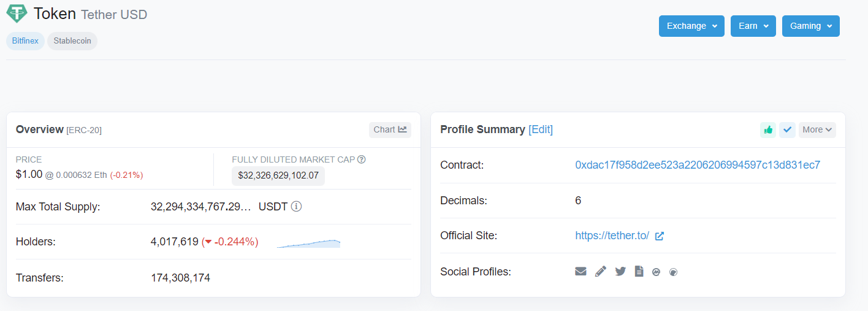This screenshot has width=868, height=311.
Task: Click the Tether token logo icon
Action: pos(17,13)
